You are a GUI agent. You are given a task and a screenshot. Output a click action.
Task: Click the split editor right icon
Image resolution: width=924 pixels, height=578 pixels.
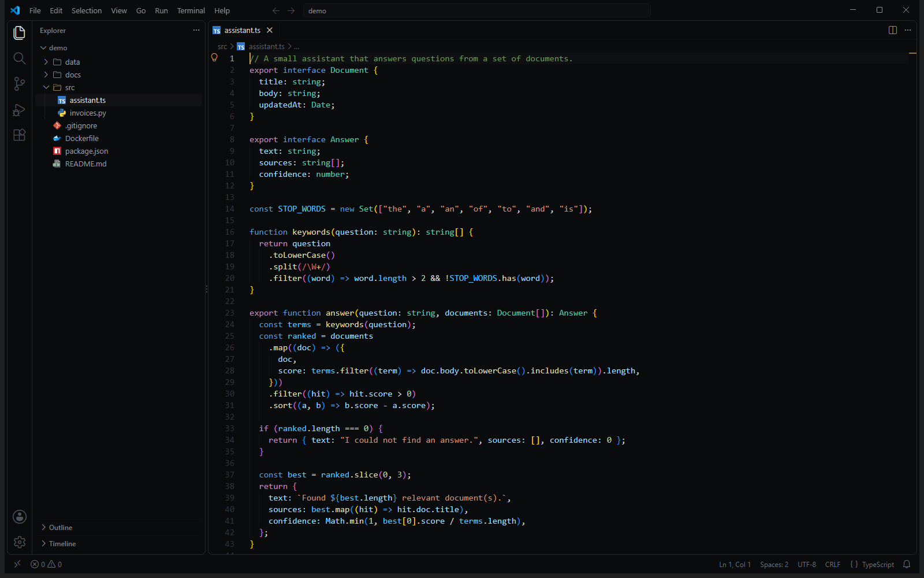coord(893,30)
